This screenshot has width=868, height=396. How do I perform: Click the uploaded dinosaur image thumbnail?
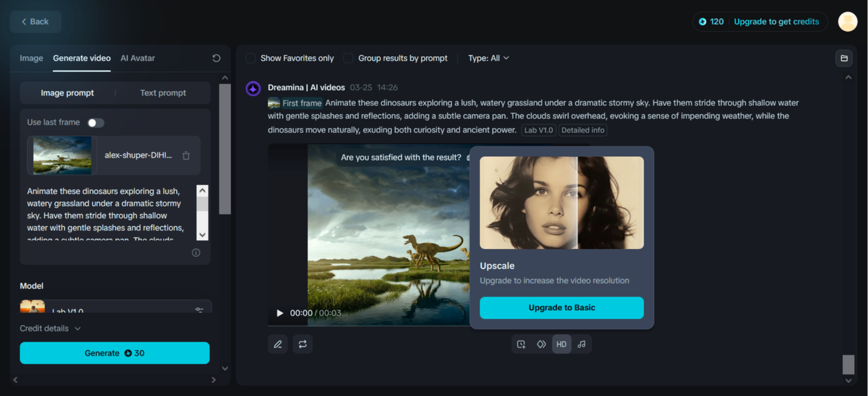pyautogui.click(x=62, y=155)
